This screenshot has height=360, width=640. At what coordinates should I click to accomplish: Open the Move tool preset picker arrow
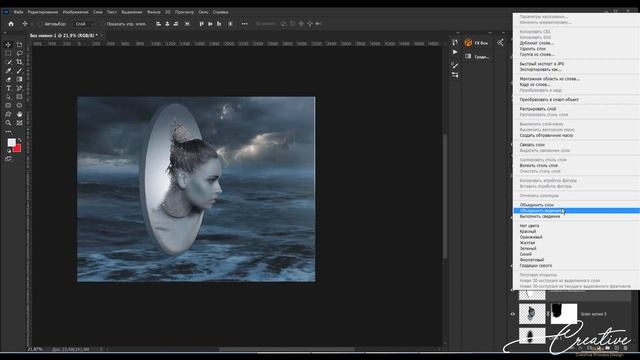tap(31, 24)
